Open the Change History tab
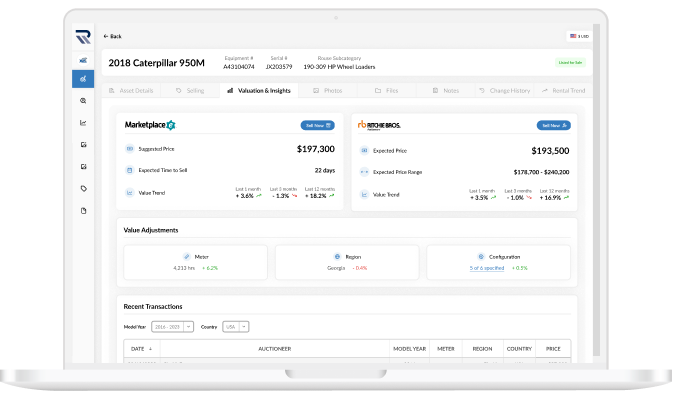 pyautogui.click(x=504, y=91)
